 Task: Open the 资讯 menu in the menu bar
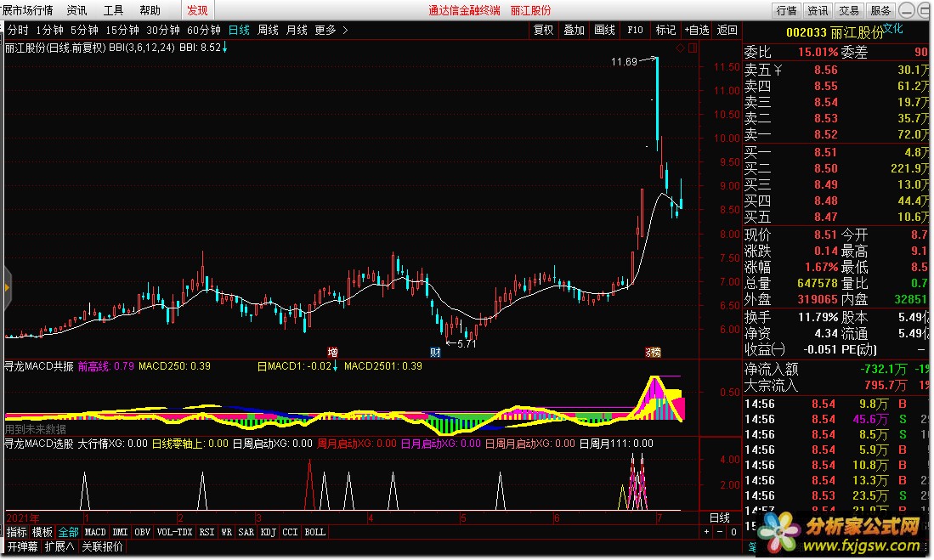click(76, 10)
